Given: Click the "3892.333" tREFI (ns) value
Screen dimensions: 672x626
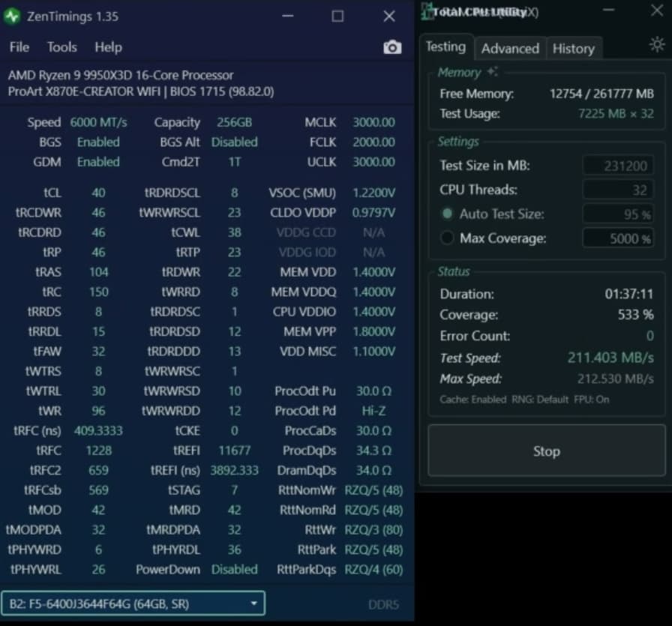Looking at the screenshot, I should (x=235, y=470).
